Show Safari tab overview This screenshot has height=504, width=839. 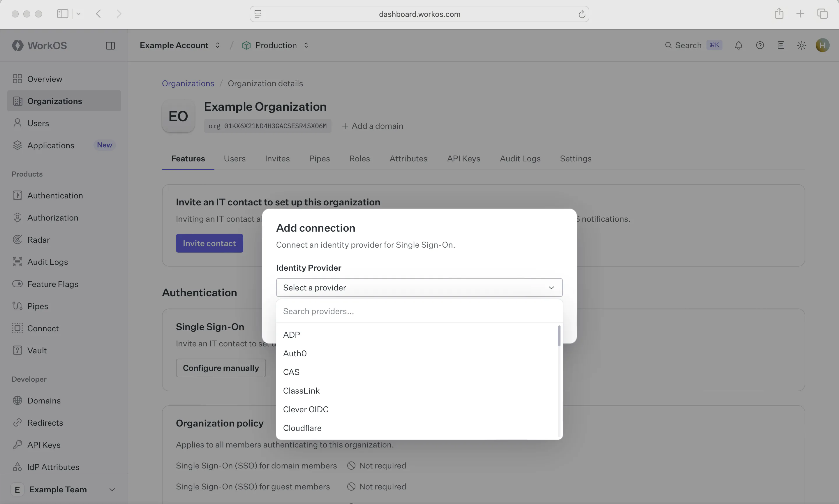[x=822, y=14]
